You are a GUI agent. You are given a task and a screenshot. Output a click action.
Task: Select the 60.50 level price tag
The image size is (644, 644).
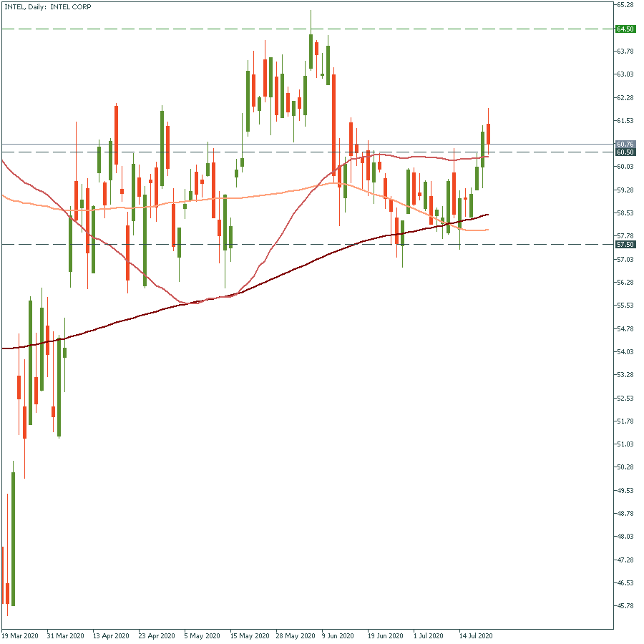point(625,152)
